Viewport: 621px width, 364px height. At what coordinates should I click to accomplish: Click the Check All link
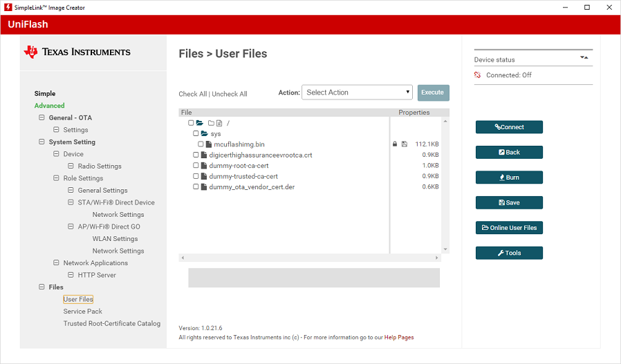pyautogui.click(x=192, y=94)
